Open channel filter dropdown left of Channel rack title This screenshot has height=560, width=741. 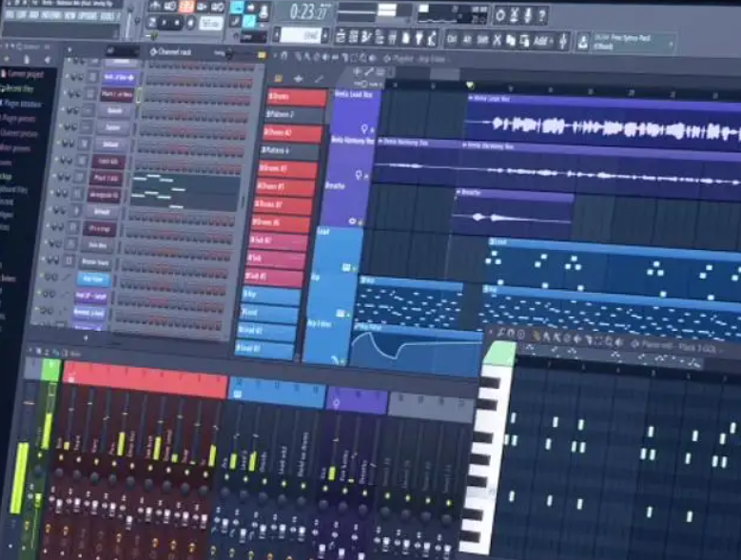click(x=121, y=50)
